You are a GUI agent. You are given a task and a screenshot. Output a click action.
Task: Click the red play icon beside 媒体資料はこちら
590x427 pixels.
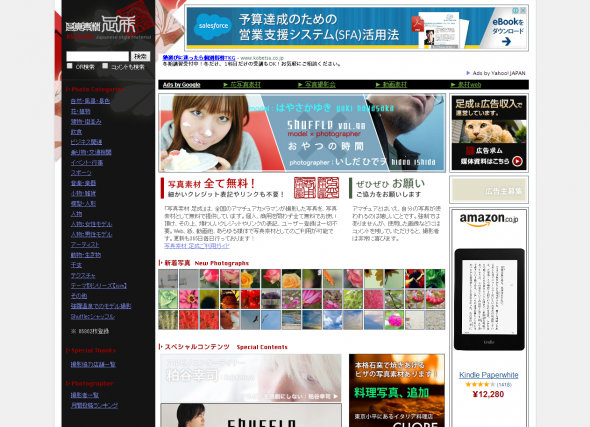pos(517,161)
